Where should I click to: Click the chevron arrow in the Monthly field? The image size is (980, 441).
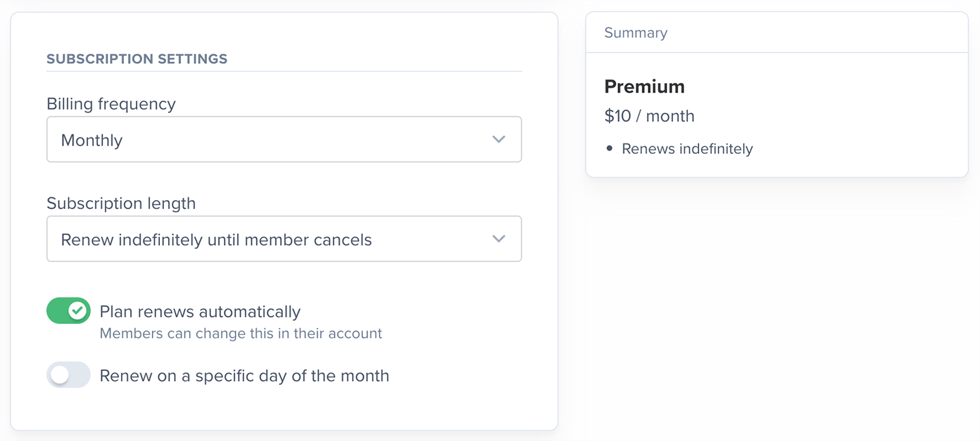(499, 140)
